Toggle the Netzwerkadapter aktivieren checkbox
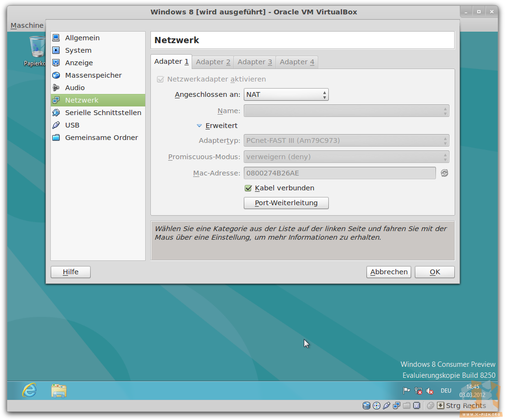This screenshot has width=505, height=420. pos(161,79)
